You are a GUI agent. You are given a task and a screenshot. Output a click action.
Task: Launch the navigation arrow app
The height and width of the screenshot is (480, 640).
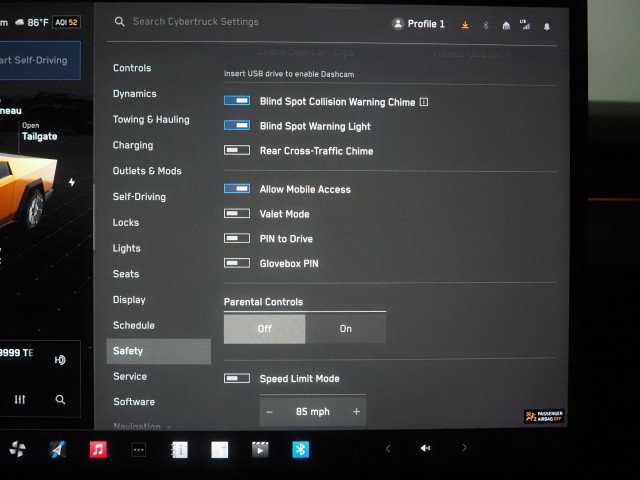pos(58,449)
